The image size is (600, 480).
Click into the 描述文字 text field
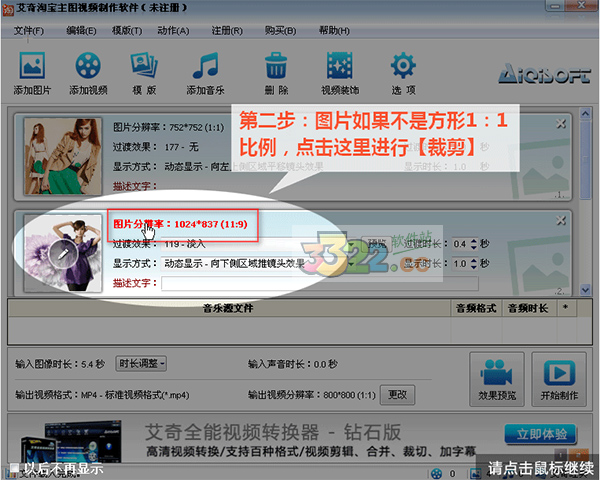point(320,284)
